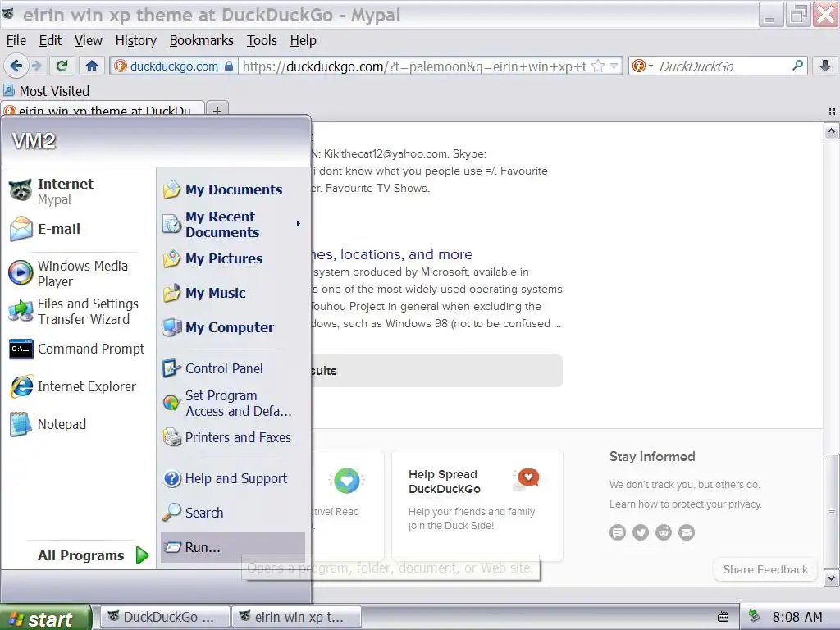Open the Tools menu
Screen dimensions: 840x630
[x=262, y=40]
